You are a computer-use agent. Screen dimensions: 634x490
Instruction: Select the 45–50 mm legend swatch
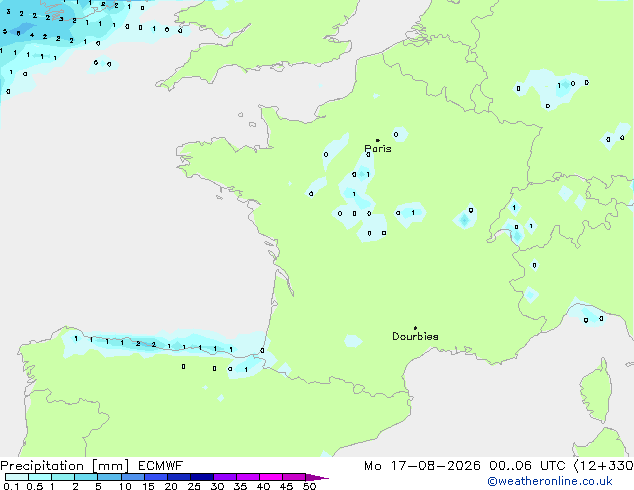pyautogui.click(x=294, y=477)
